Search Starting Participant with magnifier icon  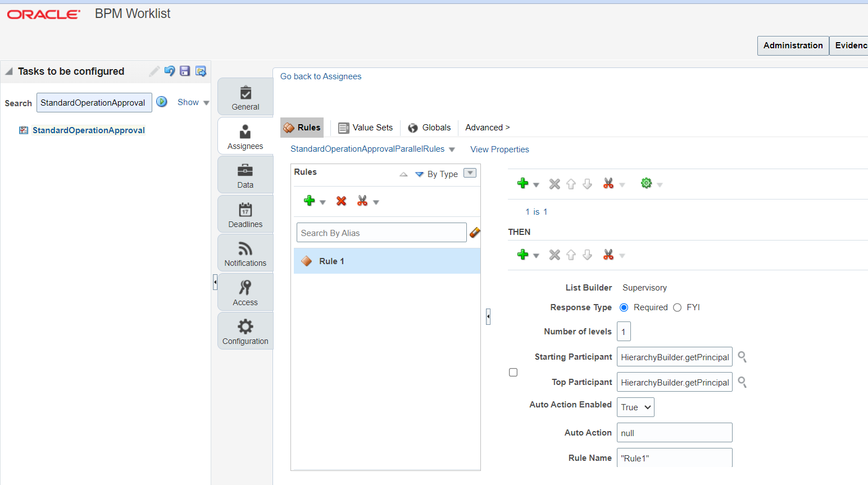tap(742, 357)
